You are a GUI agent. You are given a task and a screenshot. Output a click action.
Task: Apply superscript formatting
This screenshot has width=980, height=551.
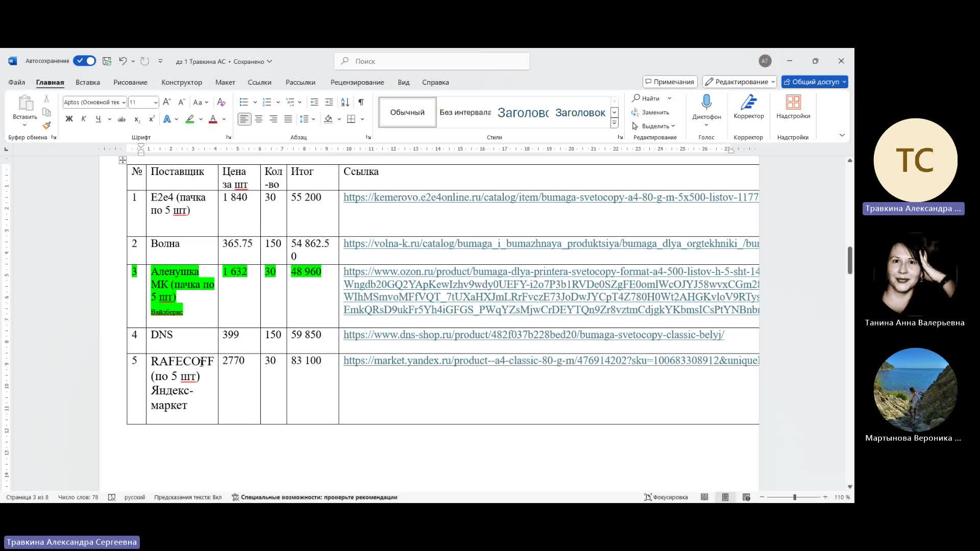[x=152, y=119]
